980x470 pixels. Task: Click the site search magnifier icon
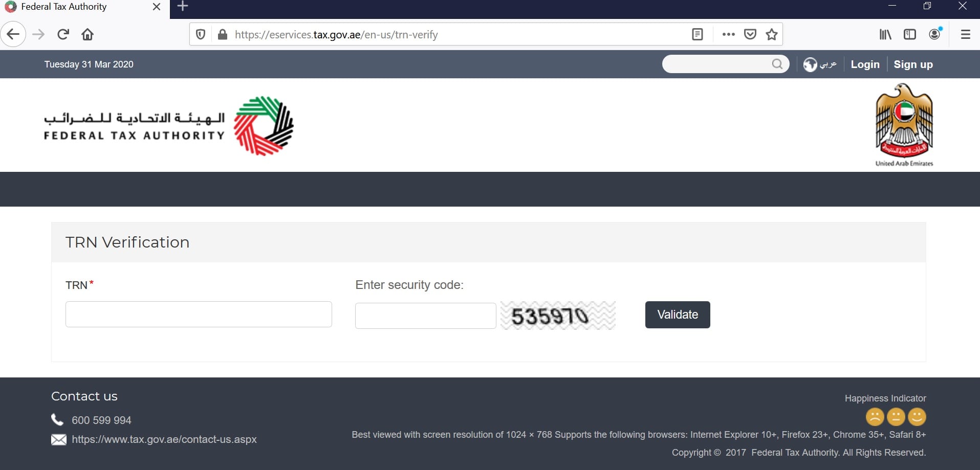[x=777, y=64]
